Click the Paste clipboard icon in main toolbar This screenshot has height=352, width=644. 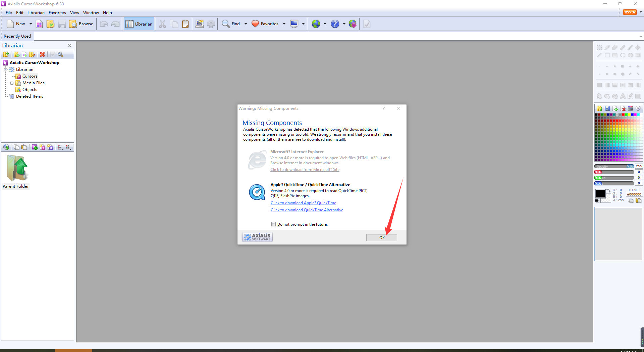[x=185, y=24]
